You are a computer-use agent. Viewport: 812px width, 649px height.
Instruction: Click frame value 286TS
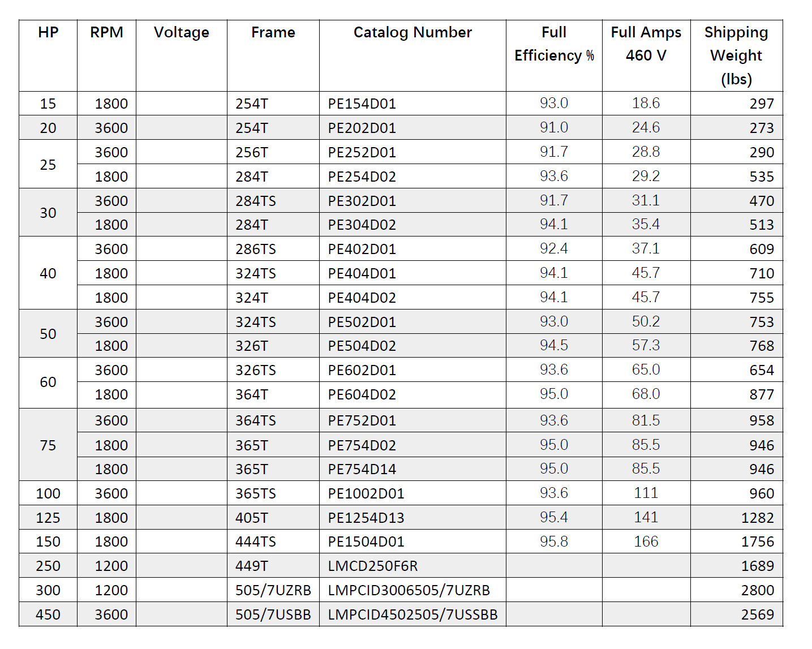pyautogui.click(x=256, y=249)
